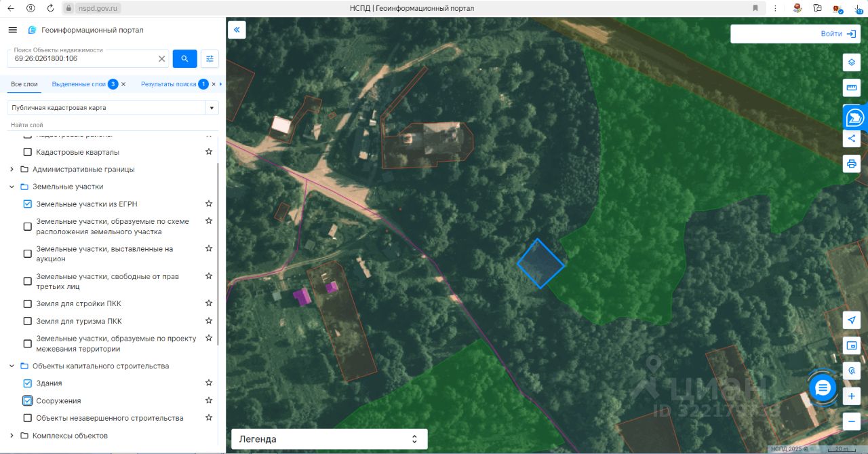Image resolution: width=868 pixels, height=454 pixels.
Task: Zoom out with the minus button
Action: point(852,421)
